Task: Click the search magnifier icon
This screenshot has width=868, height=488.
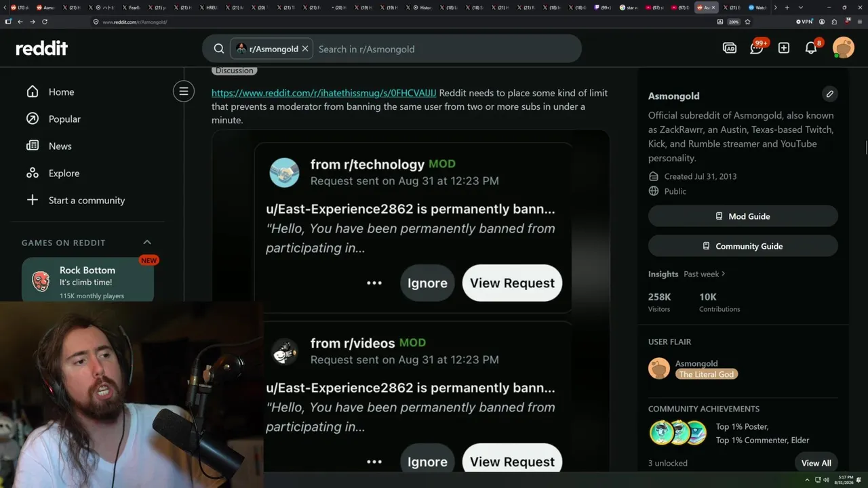Action: click(219, 49)
